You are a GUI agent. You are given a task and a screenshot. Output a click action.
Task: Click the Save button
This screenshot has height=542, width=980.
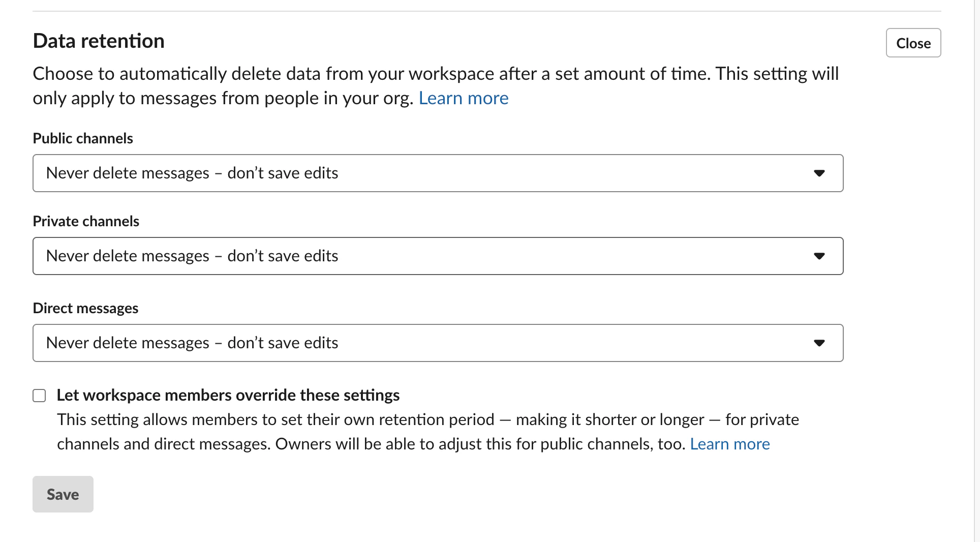[63, 494]
